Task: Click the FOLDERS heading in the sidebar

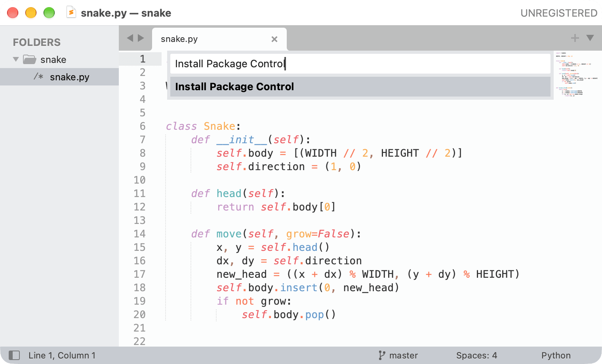Action: click(x=37, y=42)
